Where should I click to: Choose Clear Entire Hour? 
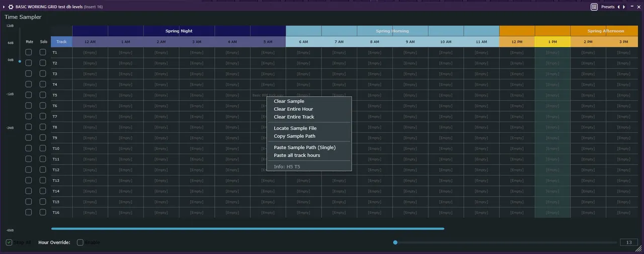pyautogui.click(x=309, y=109)
